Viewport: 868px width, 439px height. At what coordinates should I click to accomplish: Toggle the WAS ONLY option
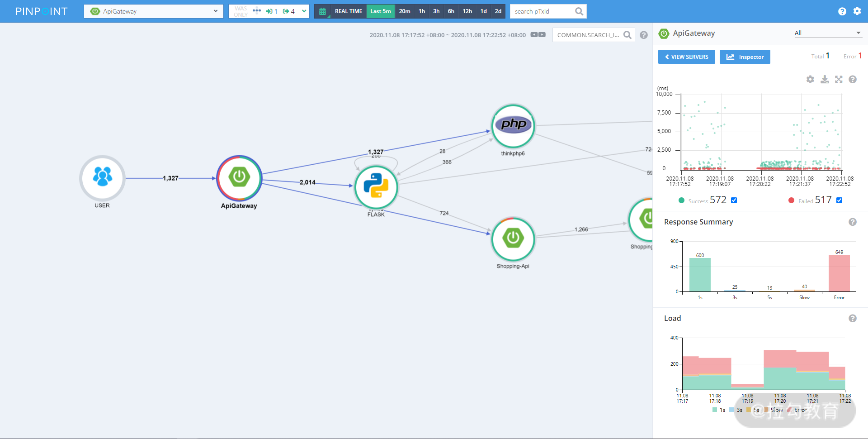coord(241,11)
